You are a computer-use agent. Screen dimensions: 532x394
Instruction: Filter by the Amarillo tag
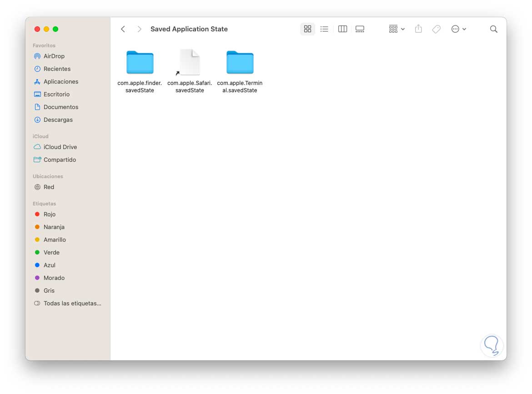point(68,240)
